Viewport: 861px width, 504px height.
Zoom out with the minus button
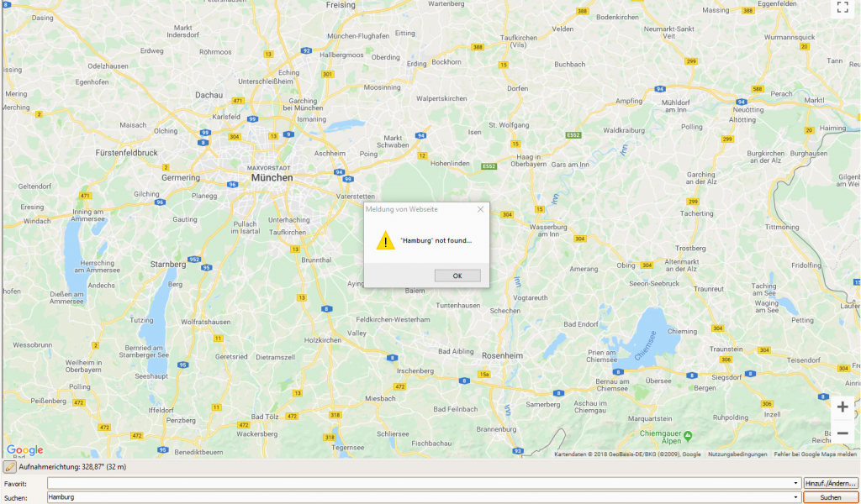pos(843,433)
